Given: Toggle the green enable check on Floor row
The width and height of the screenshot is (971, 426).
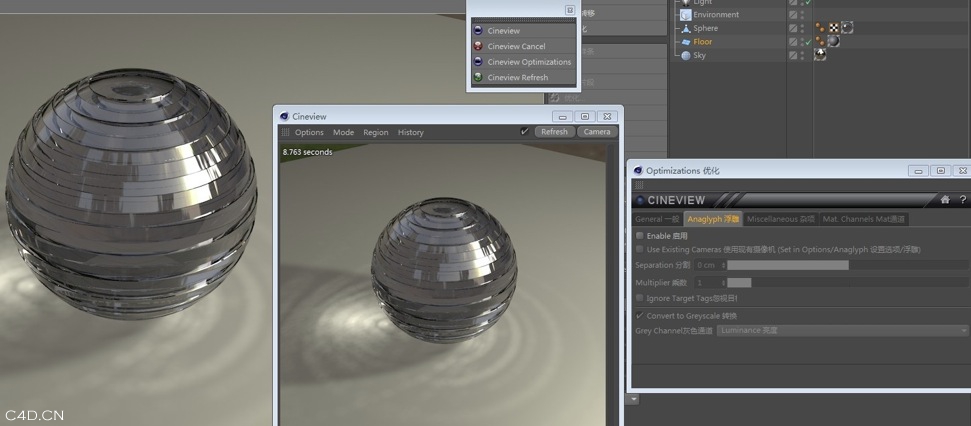Looking at the screenshot, I should coord(809,42).
